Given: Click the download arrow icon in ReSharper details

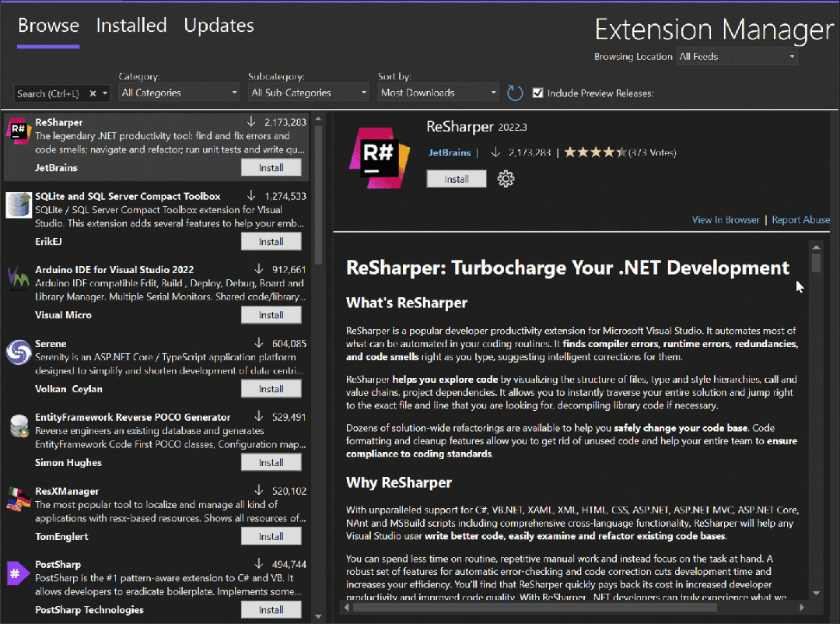Looking at the screenshot, I should [x=495, y=152].
